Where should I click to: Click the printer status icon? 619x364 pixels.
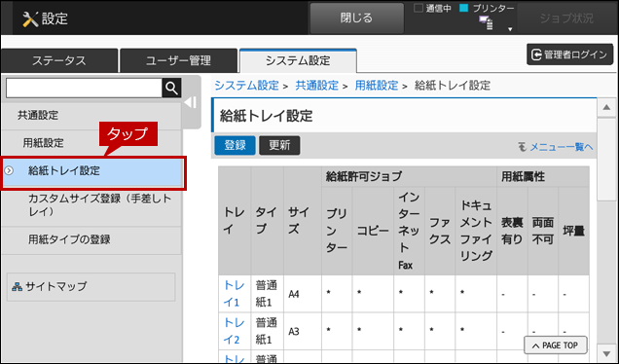[486, 23]
